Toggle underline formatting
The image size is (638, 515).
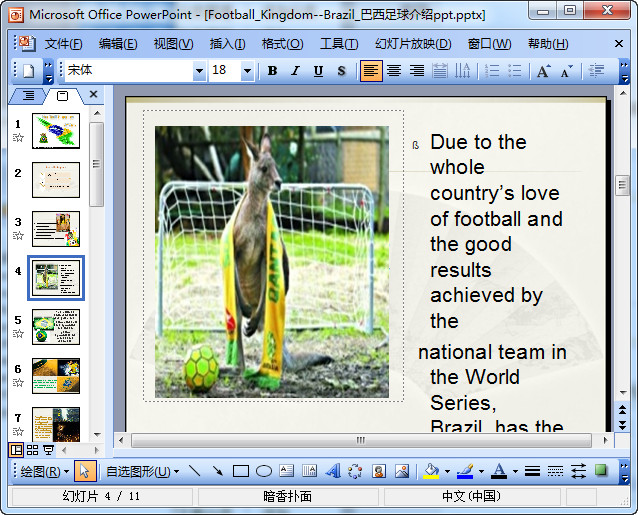tap(318, 71)
